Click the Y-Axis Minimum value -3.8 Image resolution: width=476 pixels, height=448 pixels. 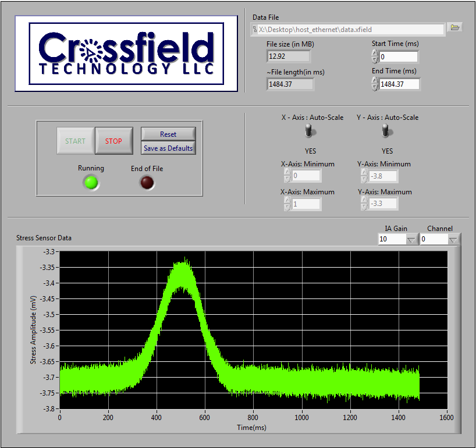pos(383,176)
